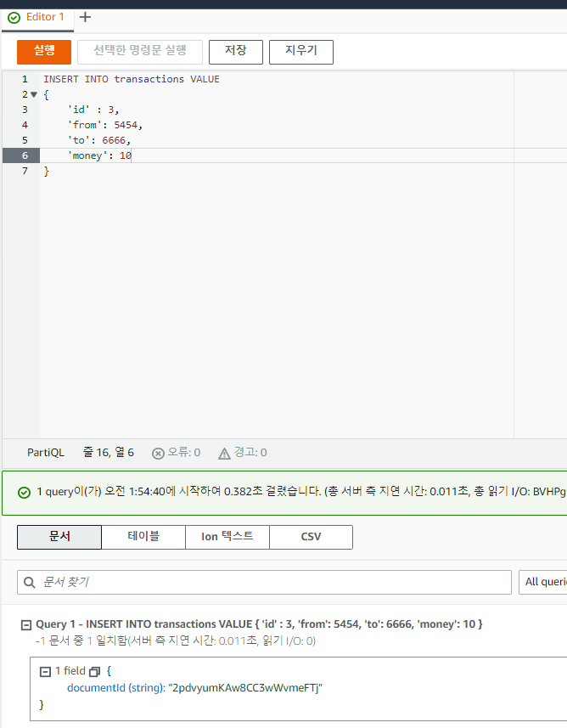Select the 문서 result view
The width and height of the screenshot is (567, 728).
[x=59, y=537]
